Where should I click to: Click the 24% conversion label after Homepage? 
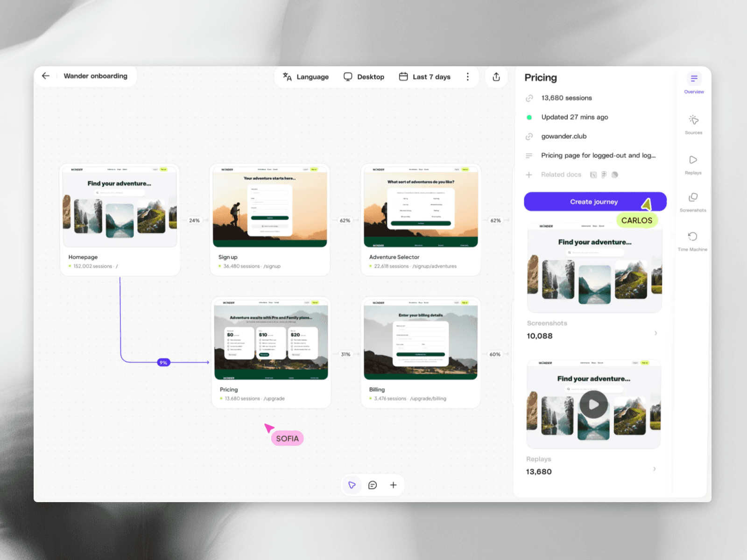point(194,220)
